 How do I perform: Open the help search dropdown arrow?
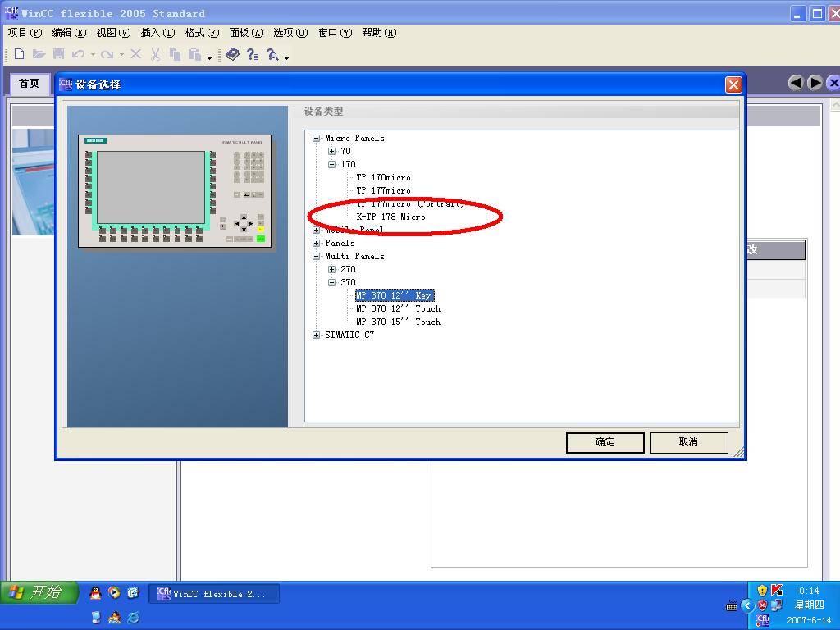tap(286, 57)
